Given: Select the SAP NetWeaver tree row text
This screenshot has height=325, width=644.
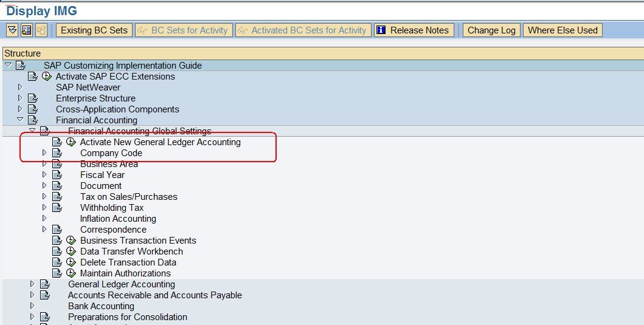Looking at the screenshot, I should tap(88, 87).
